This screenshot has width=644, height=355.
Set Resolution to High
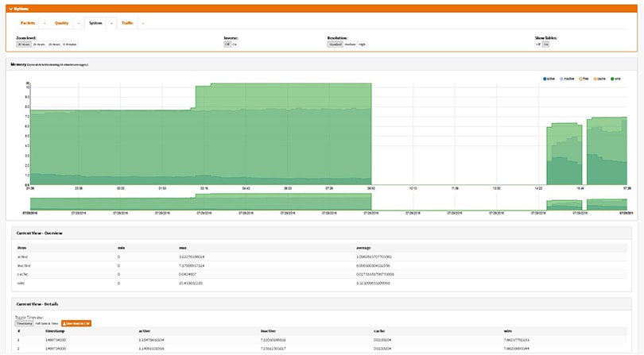click(x=362, y=44)
